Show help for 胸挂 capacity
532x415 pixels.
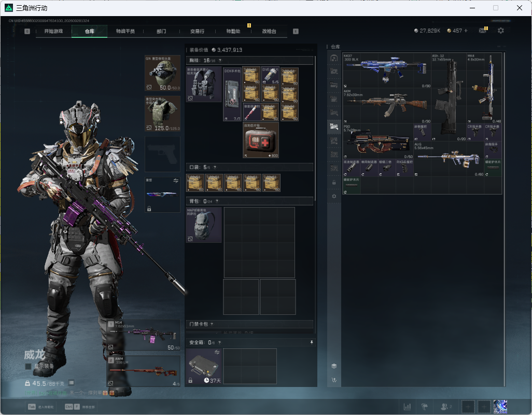point(220,60)
